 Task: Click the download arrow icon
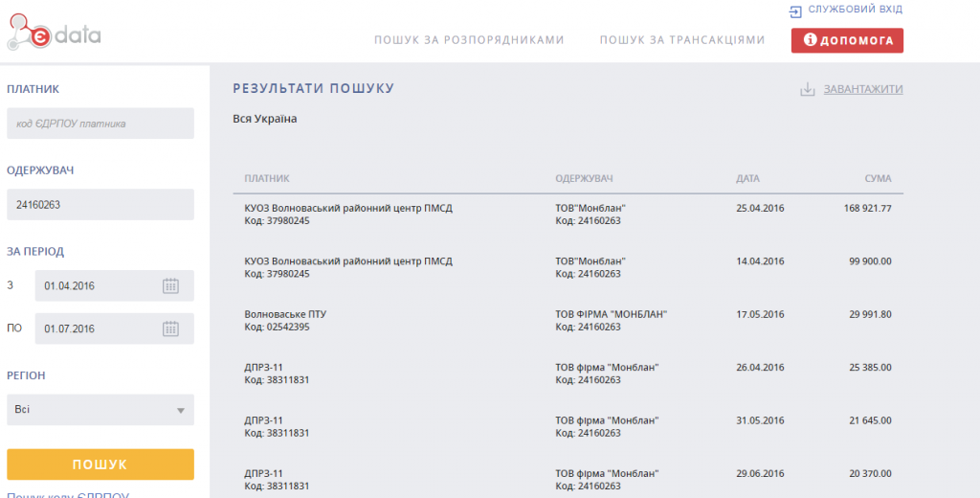(807, 90)
